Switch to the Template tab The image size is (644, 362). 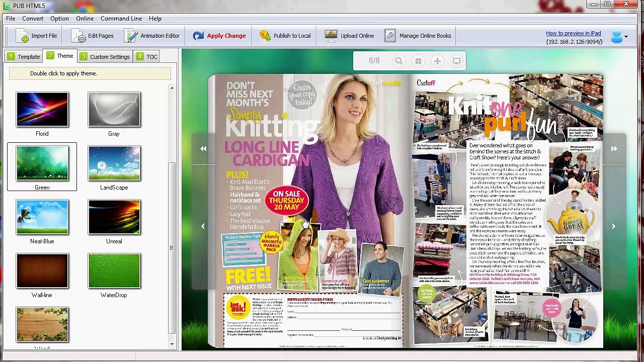tap(23, 56)
